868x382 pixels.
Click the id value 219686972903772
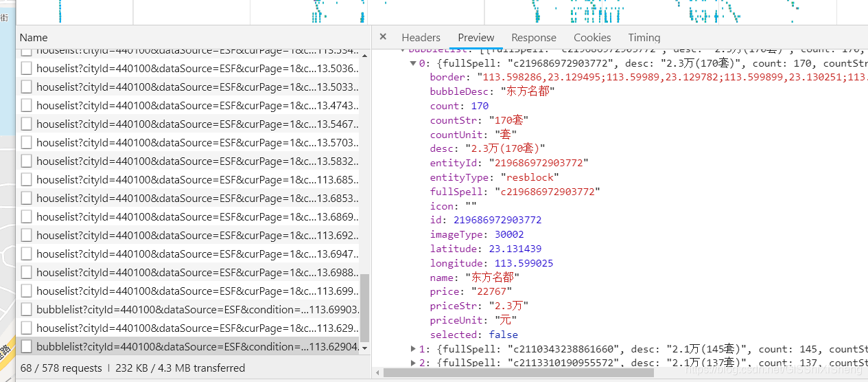point(497,221)
